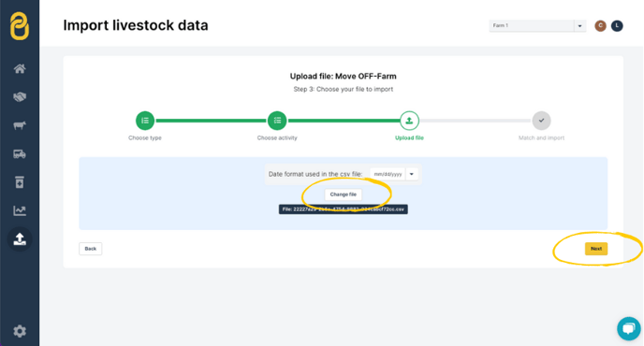
Task: Click the yellow Next button
Action: 596,249
